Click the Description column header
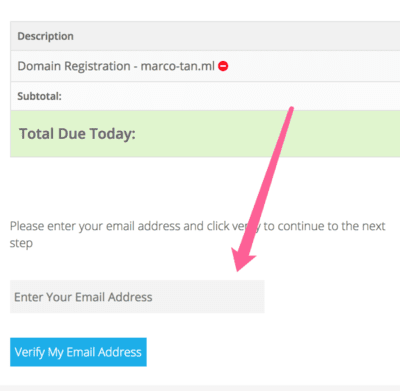The height and width of the screenshot is (391, 400). [x=45, y=36]
